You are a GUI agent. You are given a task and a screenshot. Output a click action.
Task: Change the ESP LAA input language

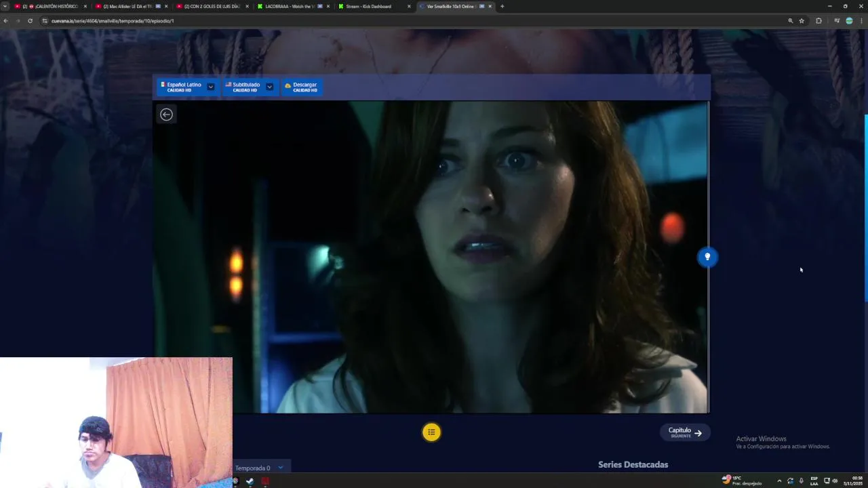(814, 481)
